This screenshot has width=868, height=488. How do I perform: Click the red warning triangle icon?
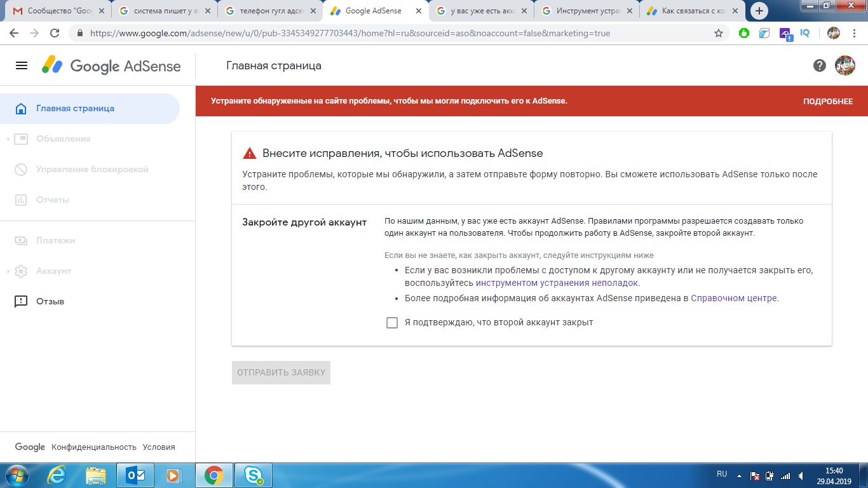click(x=250, y=153)
